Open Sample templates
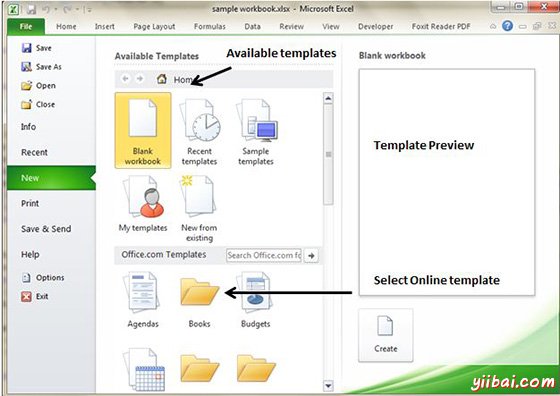 pyautogui.click(x=256, y=131)
